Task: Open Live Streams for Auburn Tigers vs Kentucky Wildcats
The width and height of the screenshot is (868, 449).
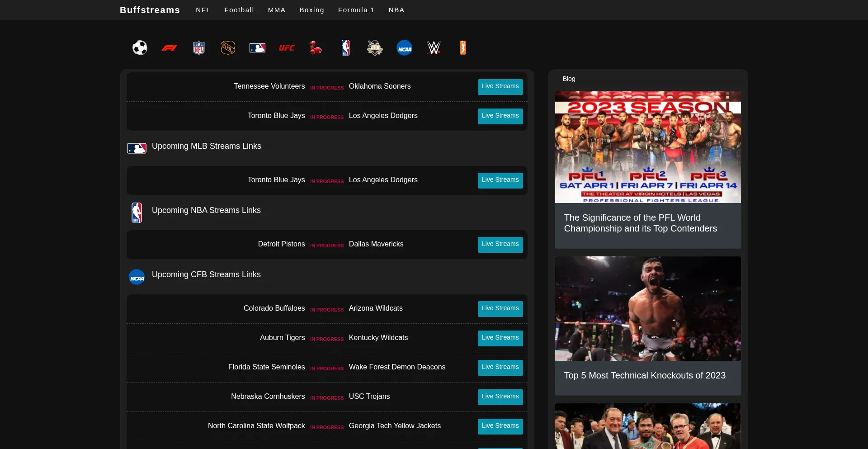Action: tap(500, 338)
